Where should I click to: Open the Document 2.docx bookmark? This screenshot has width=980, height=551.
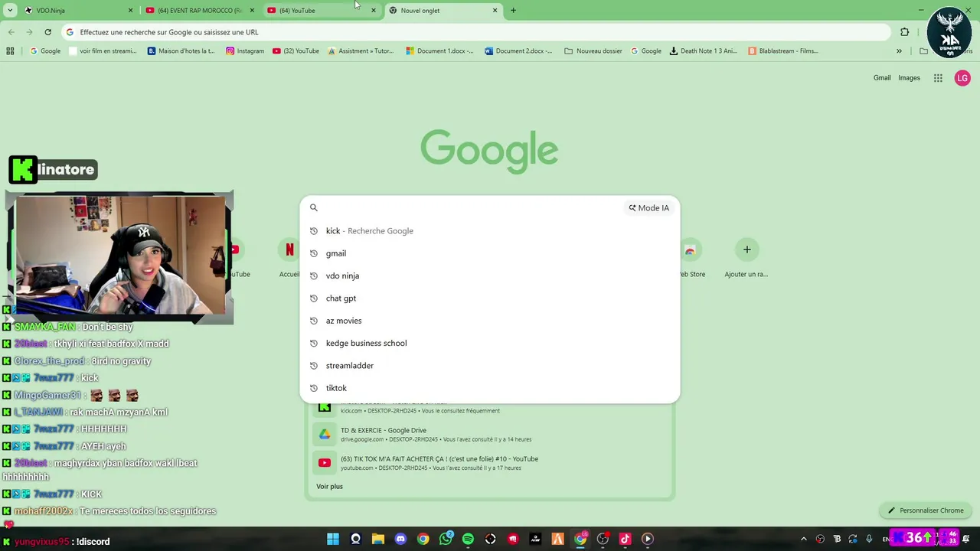pyautogui.click(x=518, y=51)
